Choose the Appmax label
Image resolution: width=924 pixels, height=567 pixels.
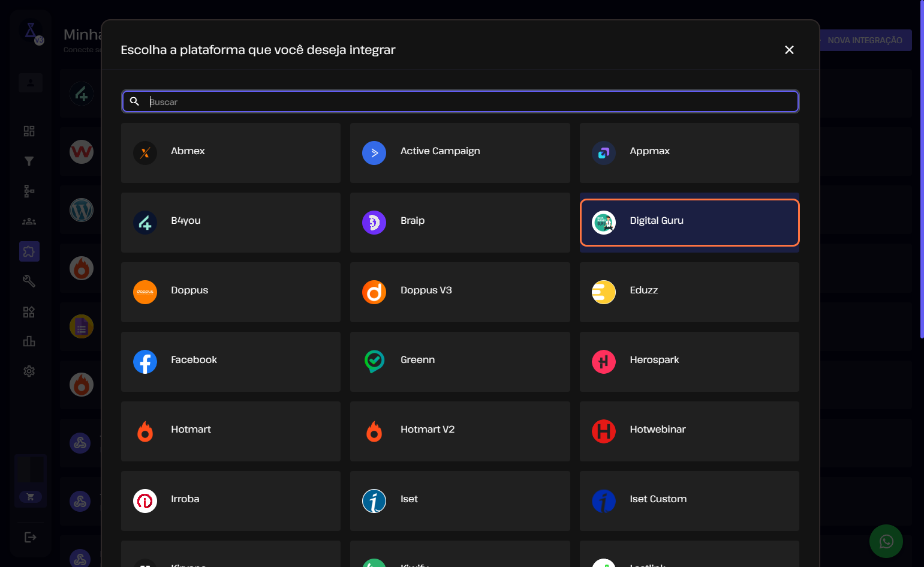649,151
